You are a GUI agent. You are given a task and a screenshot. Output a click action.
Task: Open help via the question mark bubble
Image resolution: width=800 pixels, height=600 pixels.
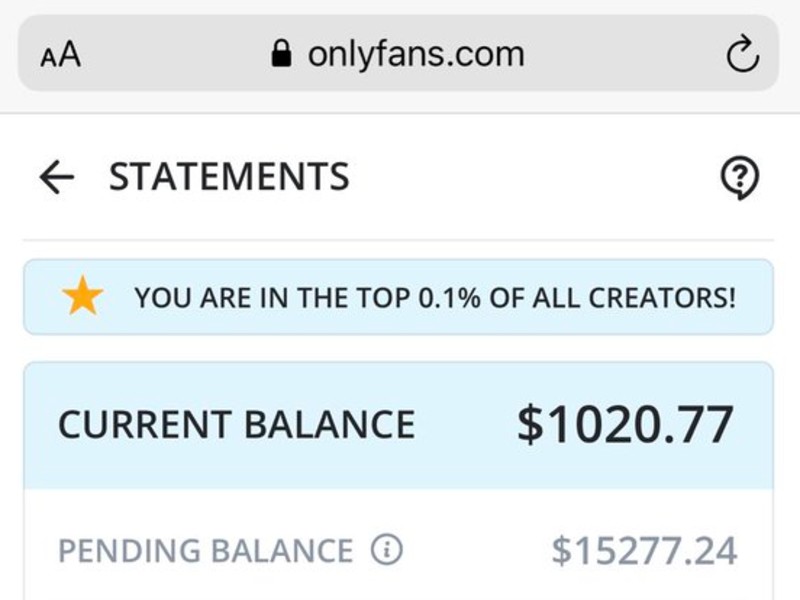[x=740, y=178]
